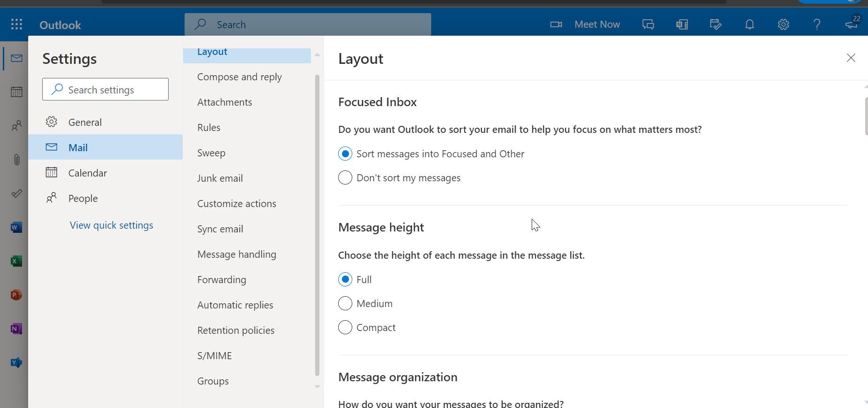
Task: Open Rules settings page
Action: (x=247, y=127)
